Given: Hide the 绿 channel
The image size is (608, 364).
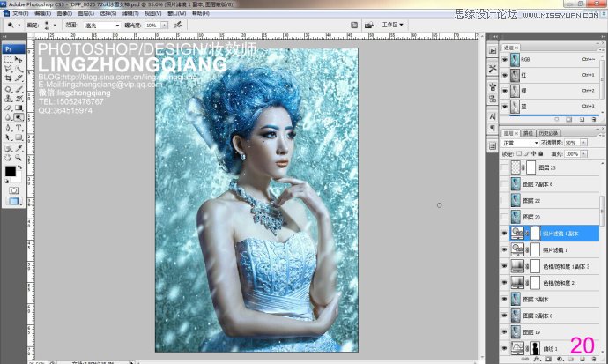Looking at the screenshot, I should click(x=505, y=91).
